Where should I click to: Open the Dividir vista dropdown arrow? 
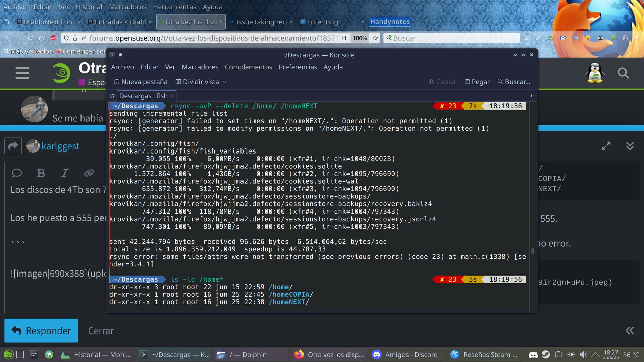pyautogui.click(x=225, y=82)
